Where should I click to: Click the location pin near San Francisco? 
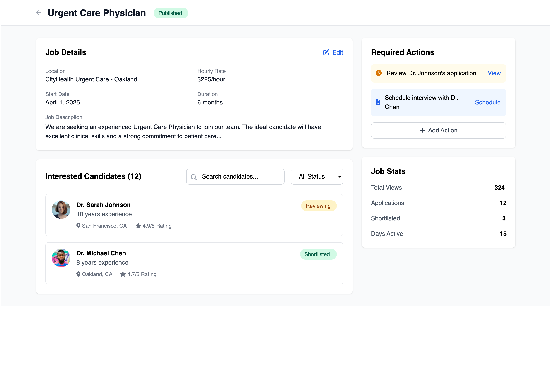click(78, 226)
